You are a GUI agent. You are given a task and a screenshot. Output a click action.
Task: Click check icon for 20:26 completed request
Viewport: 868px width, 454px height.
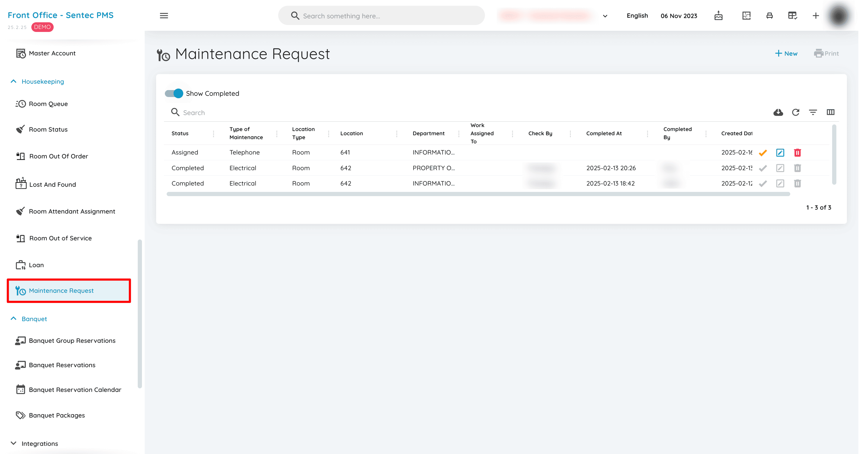pyautogui.click(x=763, y=168)
